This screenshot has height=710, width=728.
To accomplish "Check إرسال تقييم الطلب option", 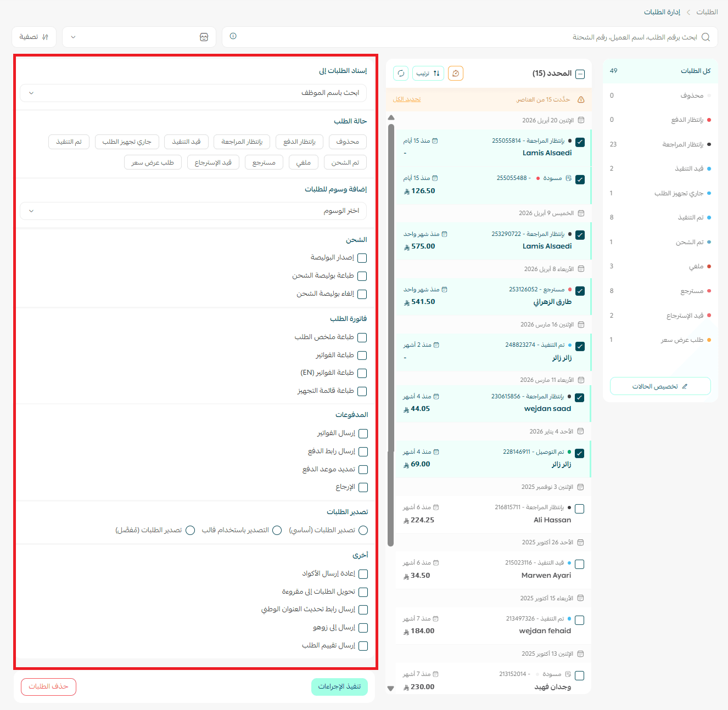I will 363,646.
